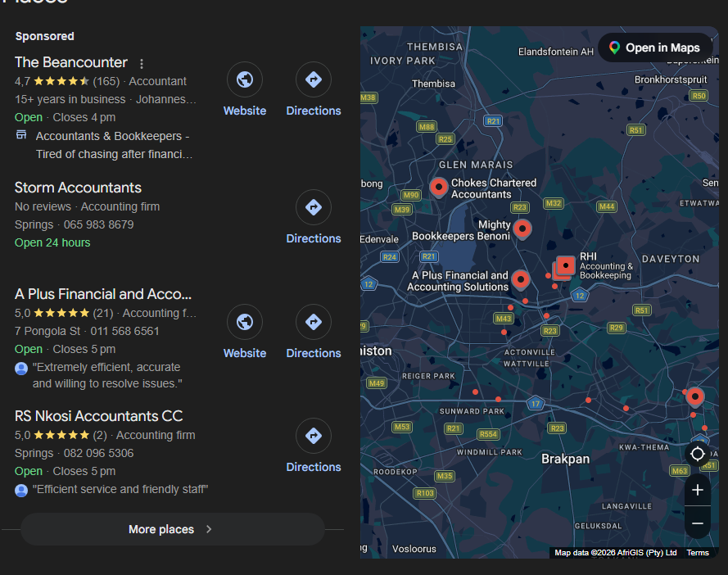
Task: Click Chokes Chartered Accountants map pin
Action: click(438, 188)
